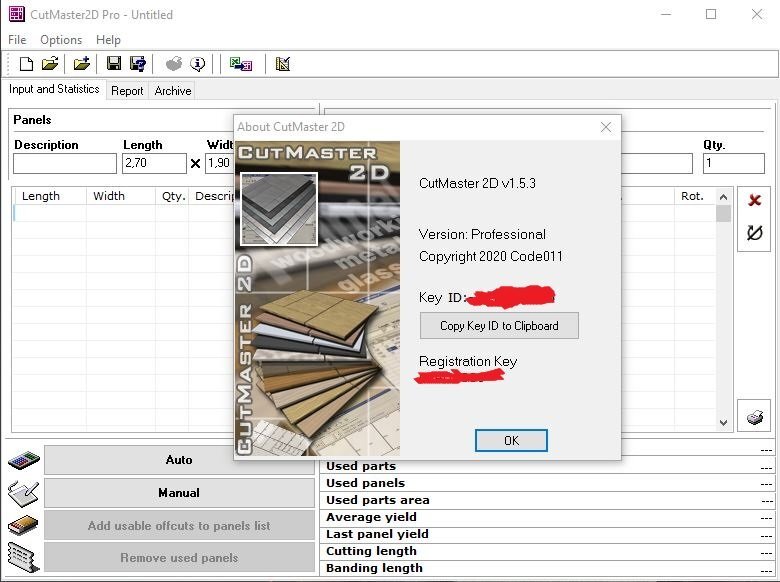The image size is (780, 582).
Task: Click the Save As toolbar icon
Action: [138, 64]
